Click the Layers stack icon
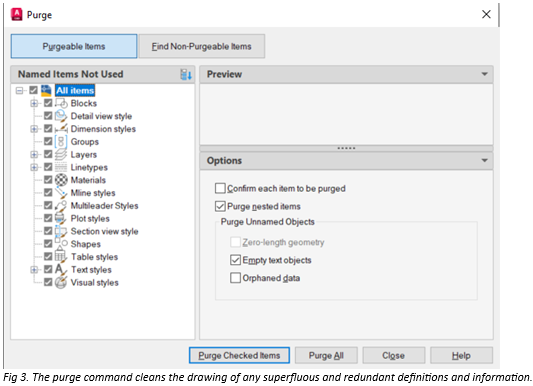Screen dimensions: 533x386 tap(61, 154)
